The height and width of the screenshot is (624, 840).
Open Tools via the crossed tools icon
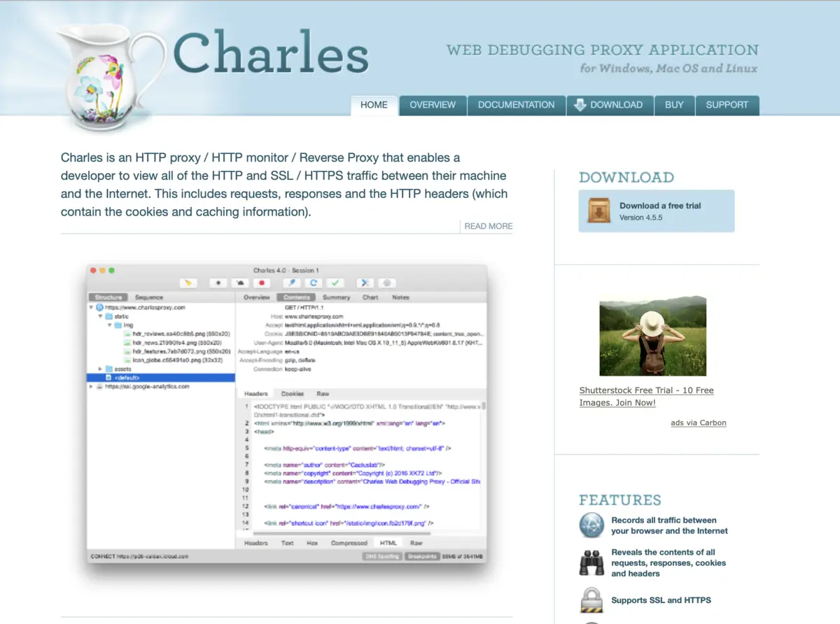[x=365, y=283]
